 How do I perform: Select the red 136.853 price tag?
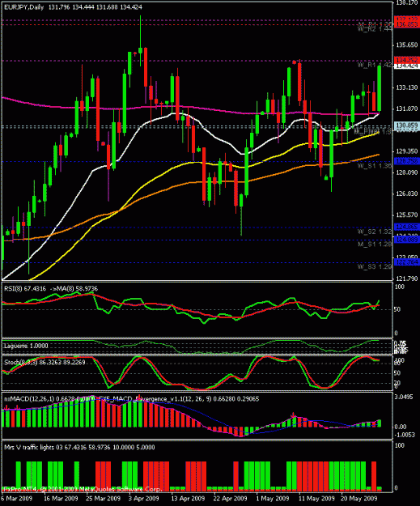click(x=407, y=25)
